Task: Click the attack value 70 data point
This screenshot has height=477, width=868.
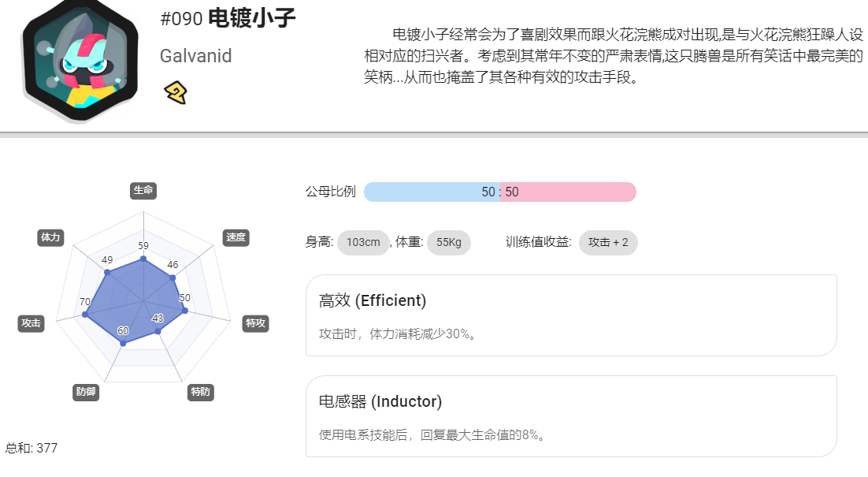Action: click(85, 314)
